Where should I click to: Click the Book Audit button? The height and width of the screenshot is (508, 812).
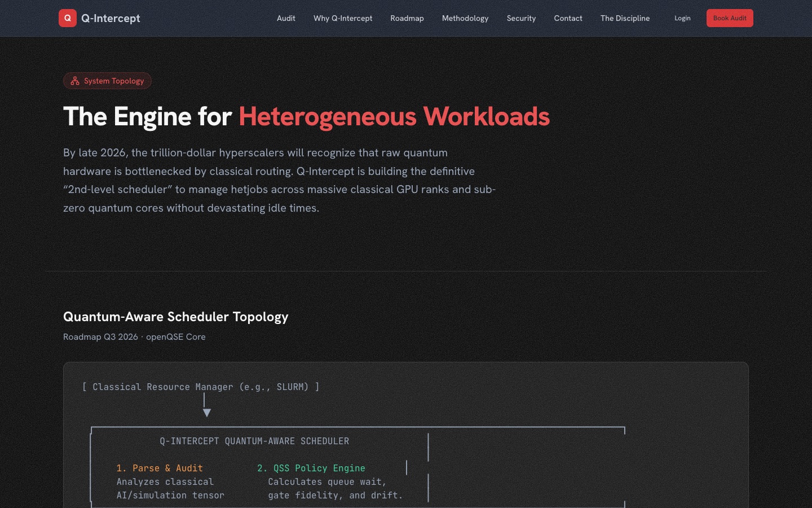pos(730,18)
